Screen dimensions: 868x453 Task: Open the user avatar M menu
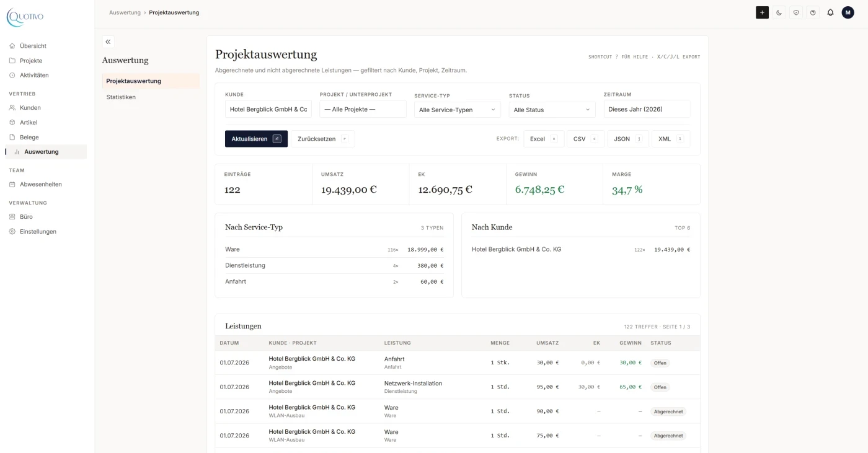[848, 12]
